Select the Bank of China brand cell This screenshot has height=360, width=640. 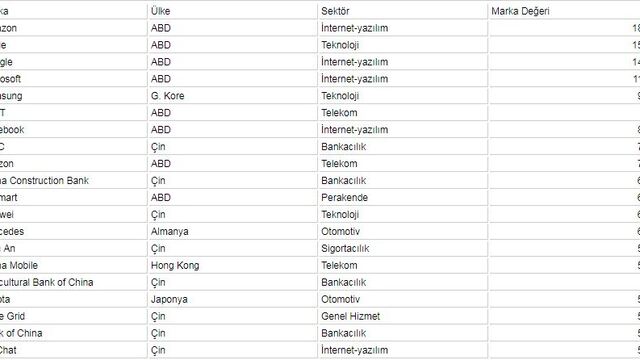coord(21,333)
